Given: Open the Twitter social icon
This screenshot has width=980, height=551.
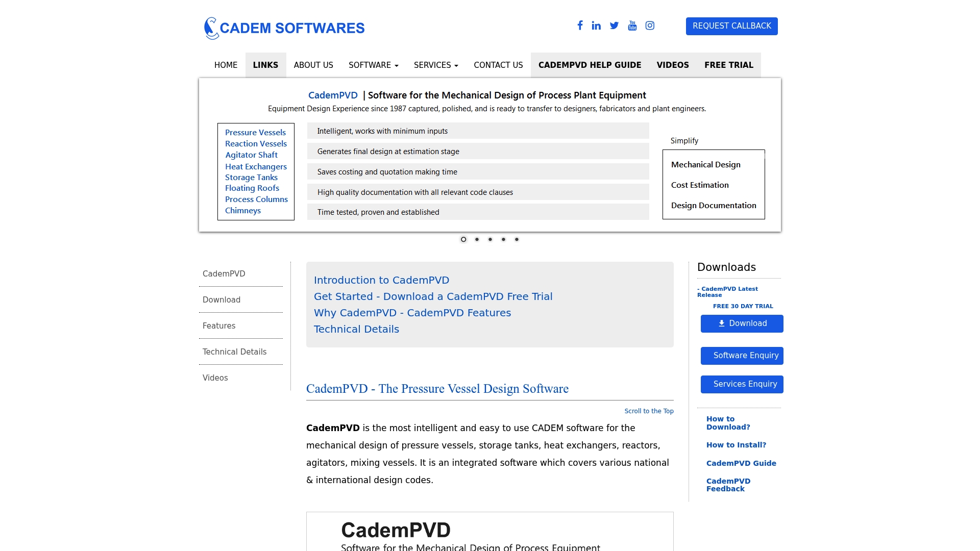Looking at the screenshot, I should tap(614, 26).
